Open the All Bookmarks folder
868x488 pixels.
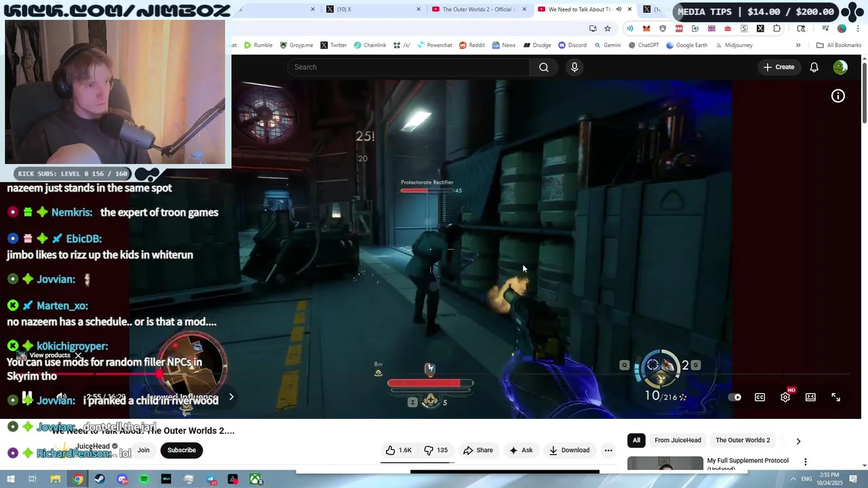point(839,45)
